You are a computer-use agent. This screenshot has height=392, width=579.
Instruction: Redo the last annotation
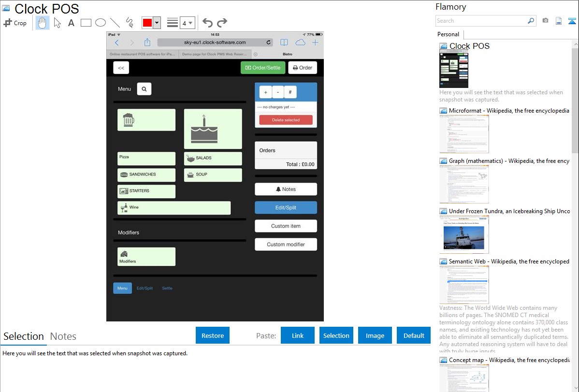coord(222,23)
